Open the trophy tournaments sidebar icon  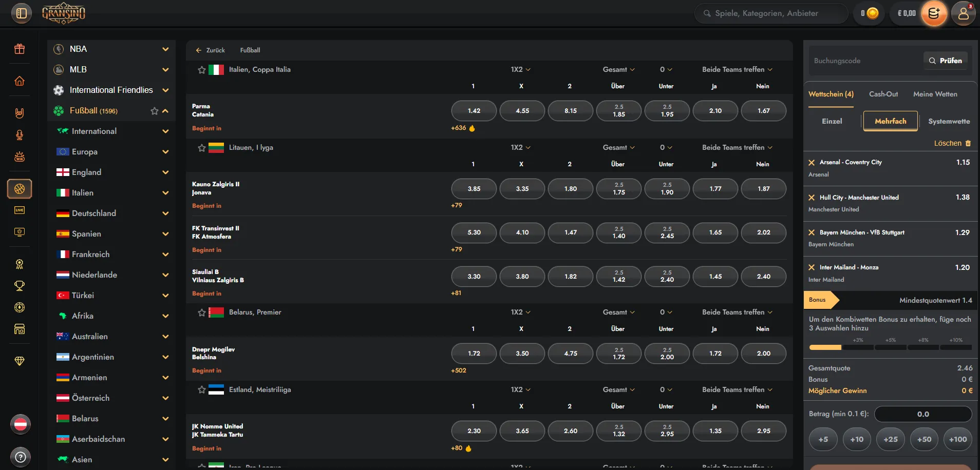[20, 286]
